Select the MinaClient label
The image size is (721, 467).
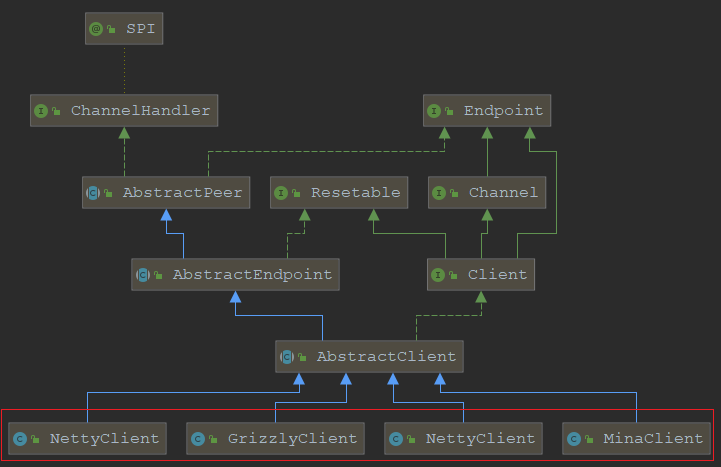click(x=653, y=439)
